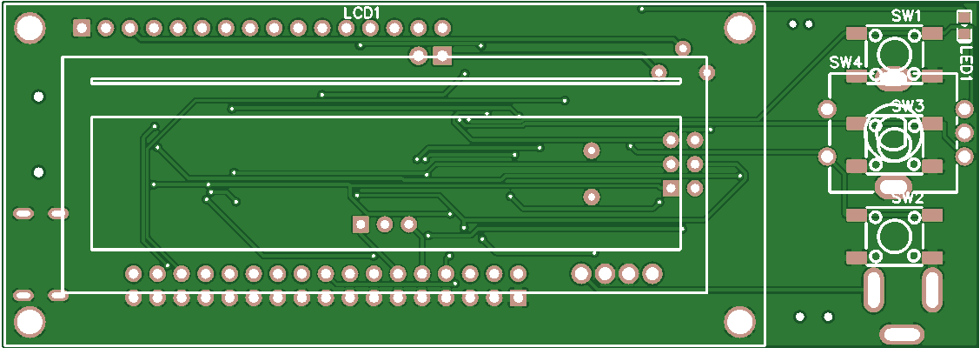This screenshot has width=980, height=348.
Task: Click the SW3 round switch center
Action: (x=890, y=139)
